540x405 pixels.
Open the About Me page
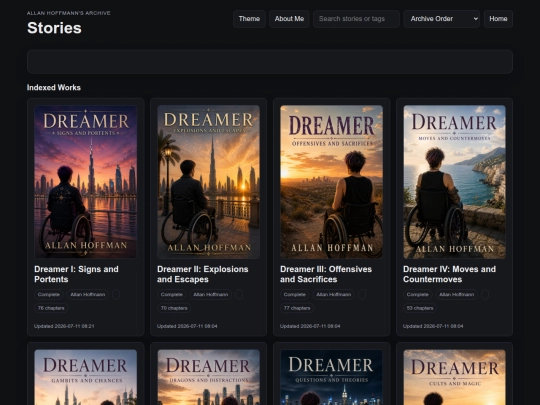289,19
